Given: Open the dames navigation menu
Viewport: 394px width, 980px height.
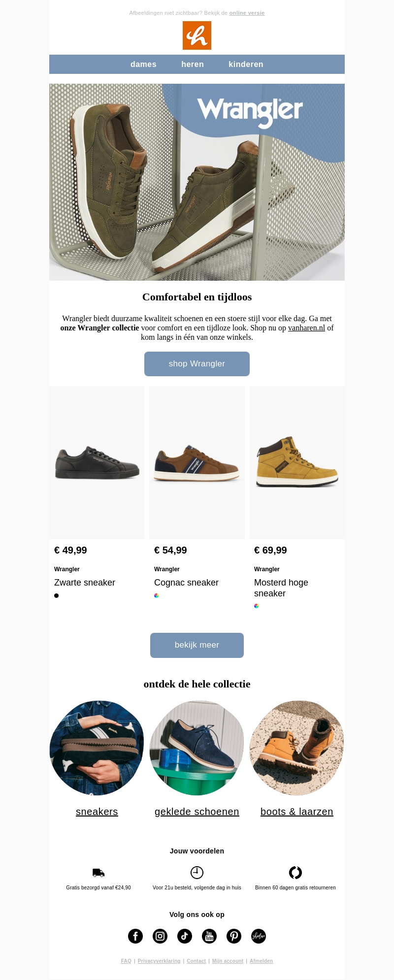Looking at the screenshot, I should pos(143,64).
